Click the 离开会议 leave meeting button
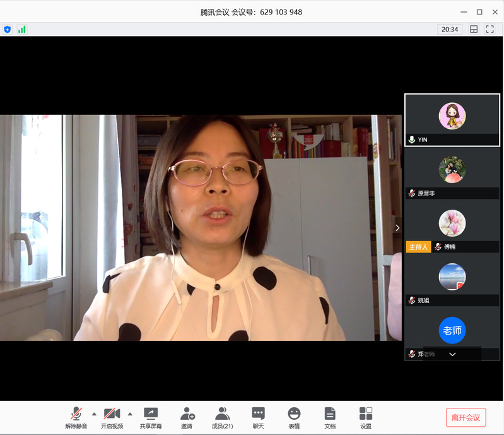Viewport: 504px width, 435px height. point(466,417)
